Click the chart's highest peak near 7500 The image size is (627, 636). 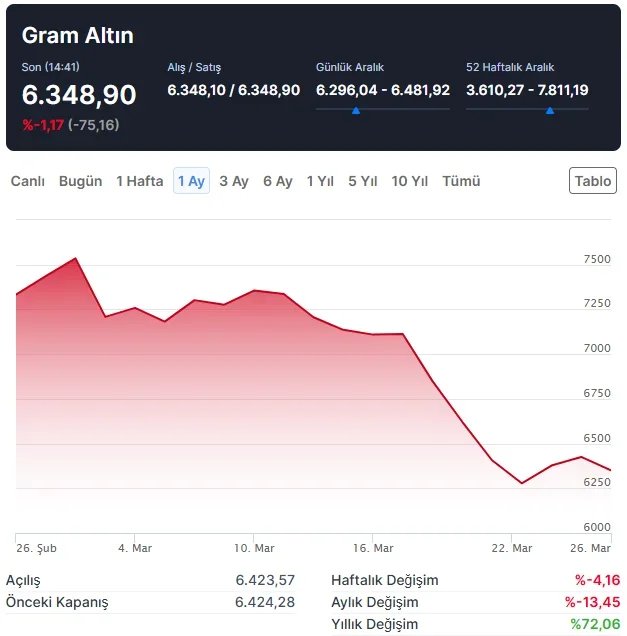point(76,259)
